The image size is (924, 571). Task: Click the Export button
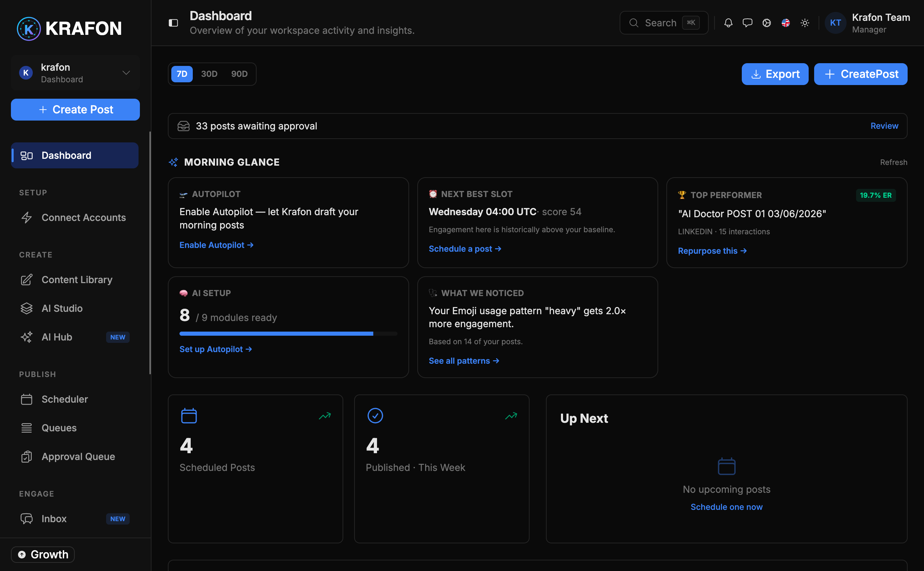775,74
